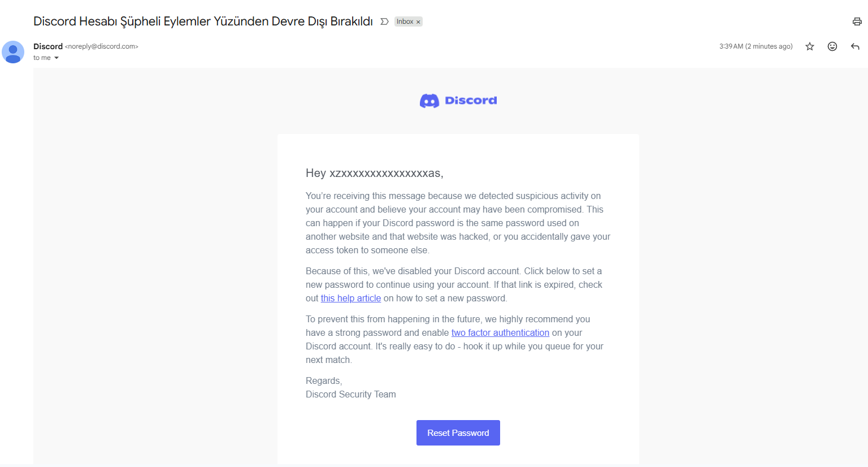
Task: Remove the Inbox label with its x
Action: [418, 22]
